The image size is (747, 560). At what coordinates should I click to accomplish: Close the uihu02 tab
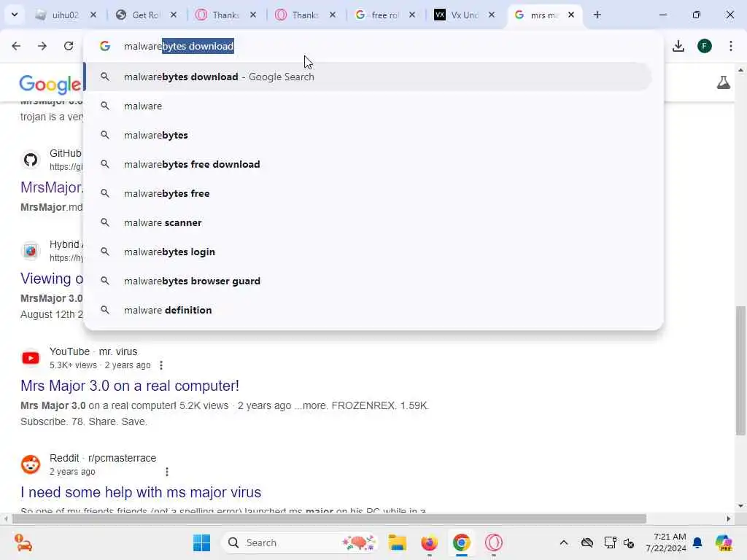point(93,15)
